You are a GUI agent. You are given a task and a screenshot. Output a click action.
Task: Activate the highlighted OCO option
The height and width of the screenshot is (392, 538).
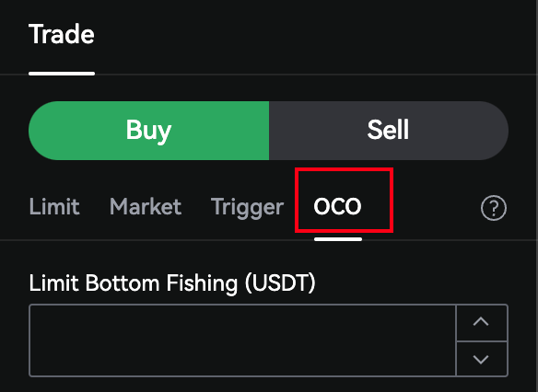pyautogui.click(x=337, y=206)
